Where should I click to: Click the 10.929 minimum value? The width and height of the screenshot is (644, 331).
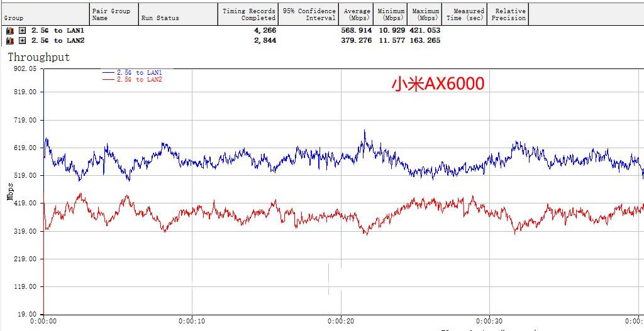(392, 30)
